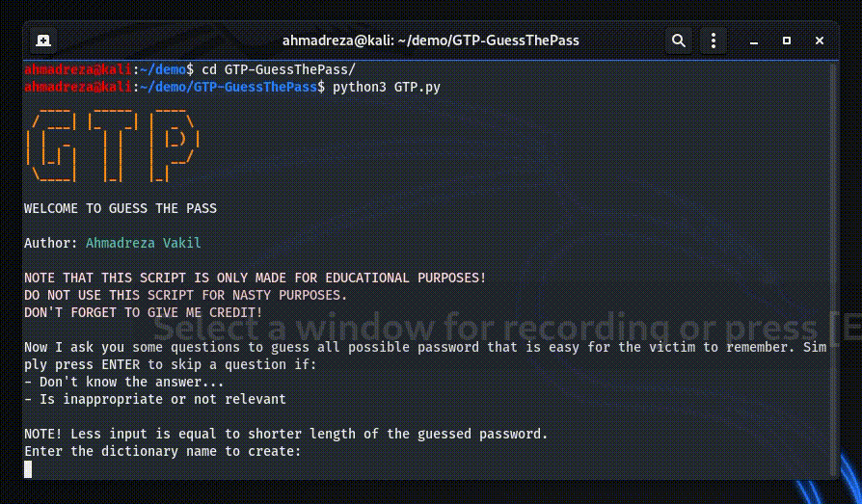Click the terminal search magnifier icon
This screenshot has height=504, width=862.
coord(679,40)
